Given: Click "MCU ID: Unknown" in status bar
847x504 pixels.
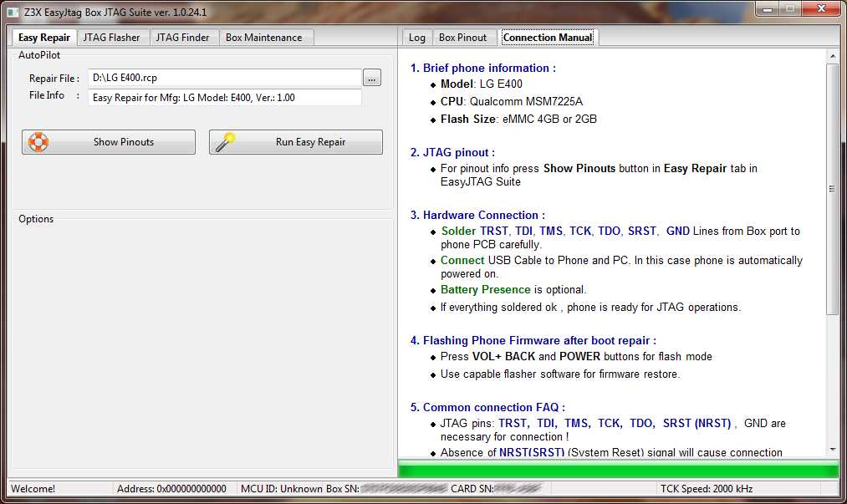Looking at the screenshot, I should pyautogui.click(x=282, y=489).
